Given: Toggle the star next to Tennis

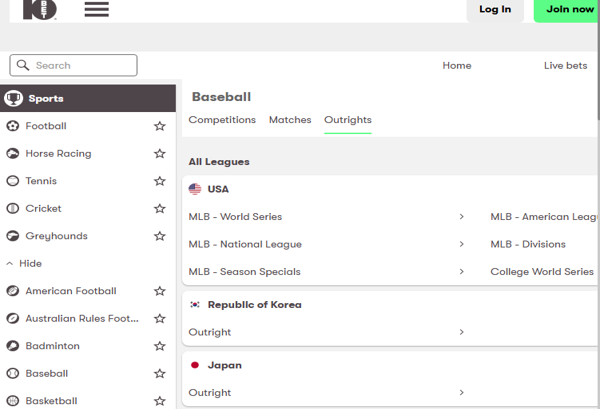Looking at the screenshot, I should [159, 181].
